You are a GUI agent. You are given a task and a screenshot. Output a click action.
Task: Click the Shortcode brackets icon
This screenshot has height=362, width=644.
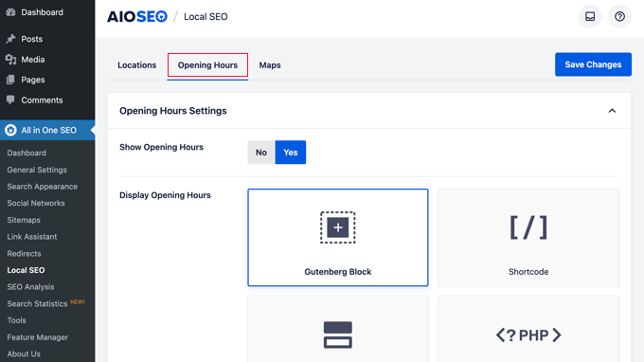click(x=528, y=227)
